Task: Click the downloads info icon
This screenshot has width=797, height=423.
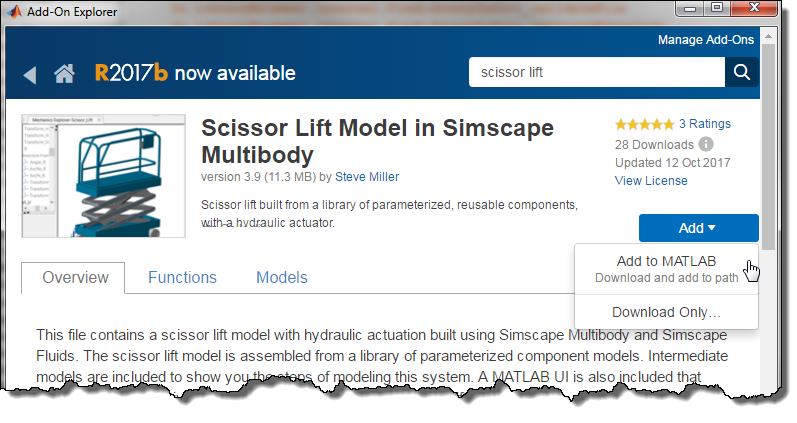Action: point(706,143)
